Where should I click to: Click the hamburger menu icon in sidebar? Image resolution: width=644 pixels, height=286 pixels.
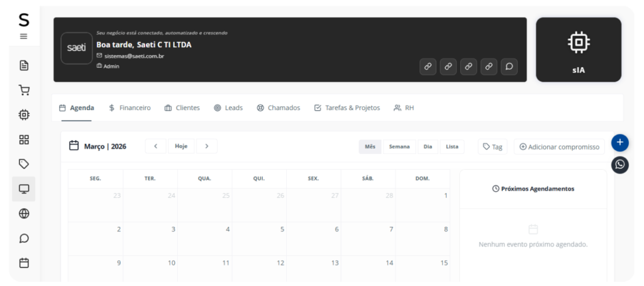pyautogui.click(x=24, y=36)
